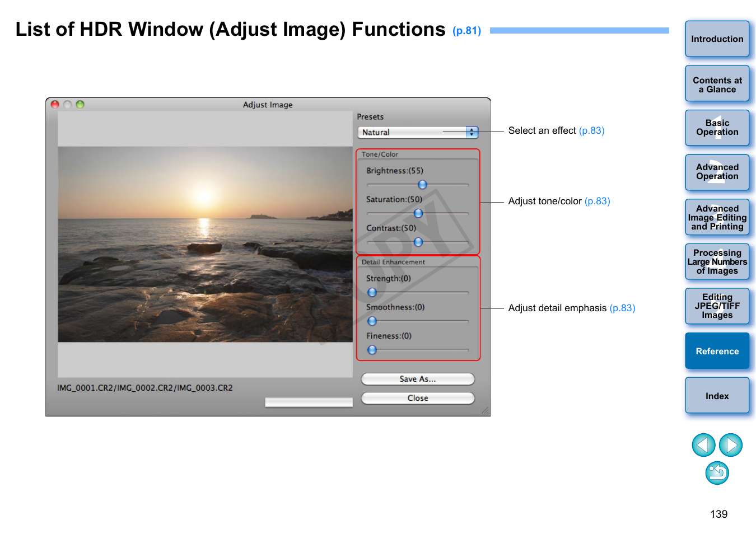The image size is (756, 534).
Task: Click the Saturation slider handle
Action: point(418,213)
